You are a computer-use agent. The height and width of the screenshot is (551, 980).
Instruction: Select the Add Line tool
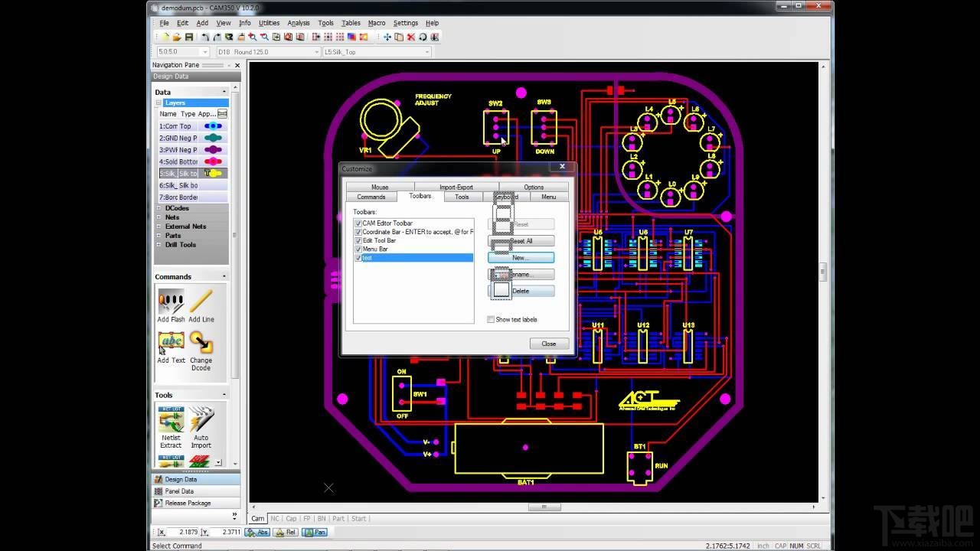(201, 298)
